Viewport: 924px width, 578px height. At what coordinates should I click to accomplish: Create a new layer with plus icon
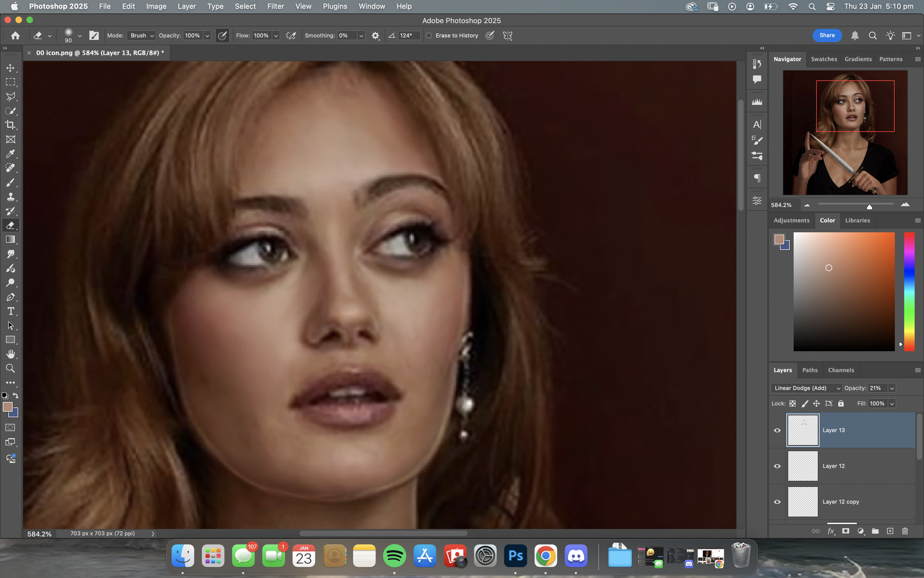coord(890,531)
